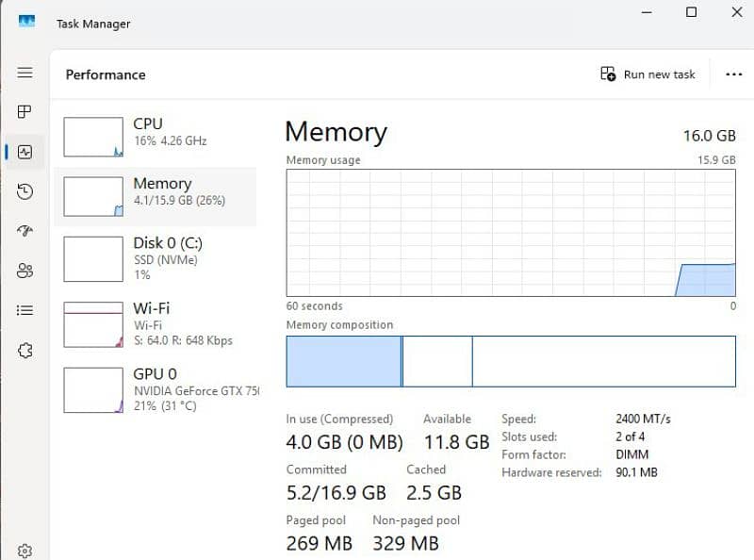
Task: Open the App history page icon
Action: [x=25, y=191]
